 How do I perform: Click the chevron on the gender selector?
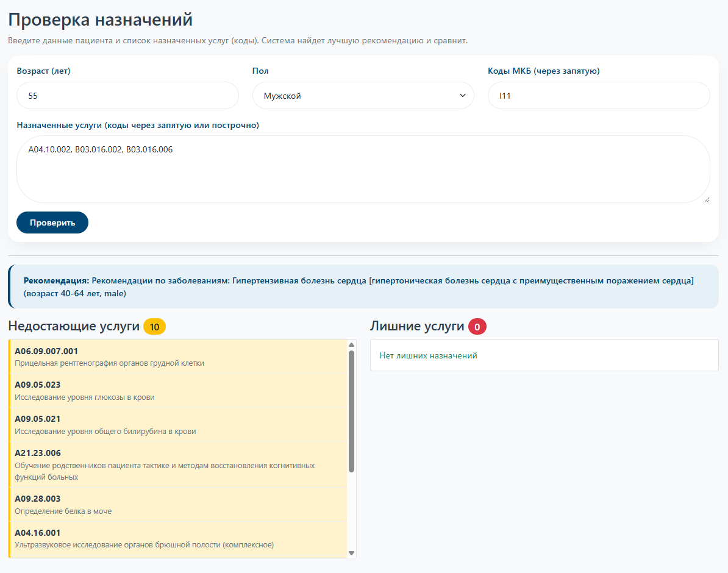[x=463, y=95]
